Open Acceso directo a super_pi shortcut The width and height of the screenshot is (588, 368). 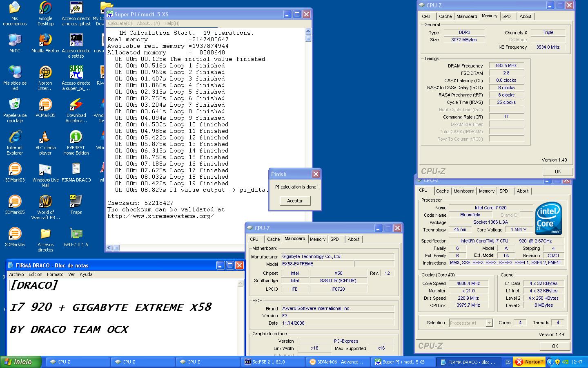click(76, 78)
